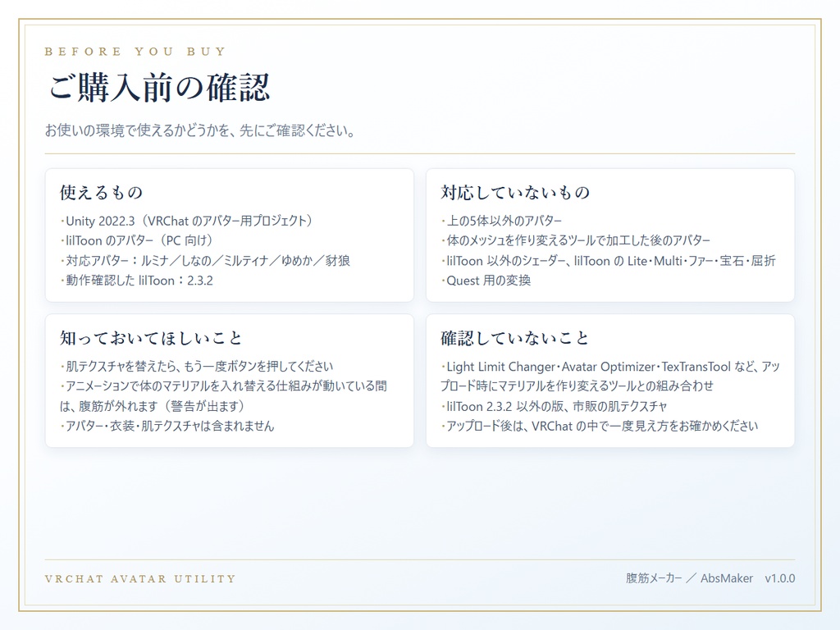Click the card heading '知っておいてほしいこと'
Image resolution: width=840 pixels, height=630 pixels.
point(151,338)
